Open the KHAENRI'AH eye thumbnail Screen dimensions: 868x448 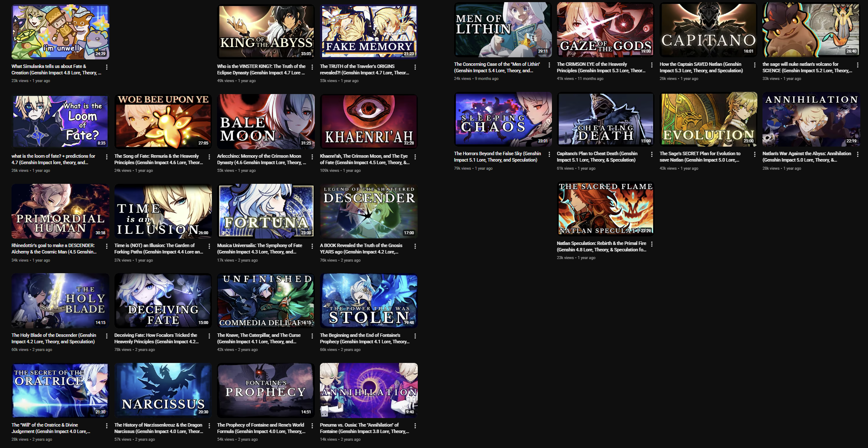369,121
